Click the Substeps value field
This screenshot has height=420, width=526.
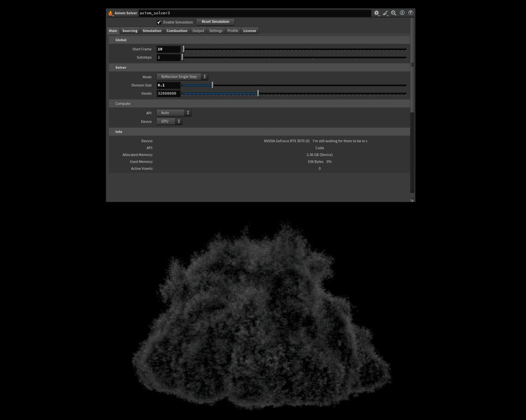168,58
